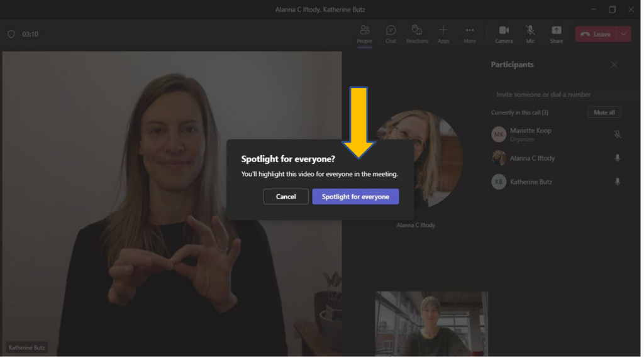Open the Chat icon in toolbar

coord(391,31)
